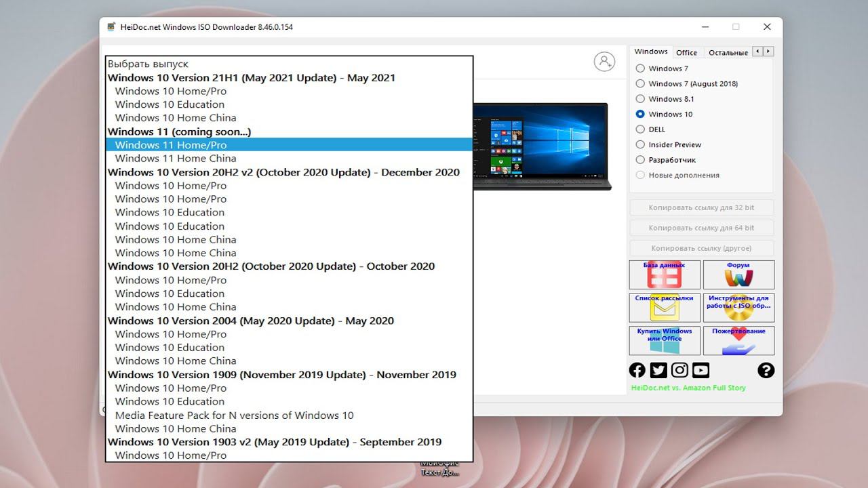868x488 pixels.
Task: Open Инструменты для работы с ISO button
Action: coord(738,308)
